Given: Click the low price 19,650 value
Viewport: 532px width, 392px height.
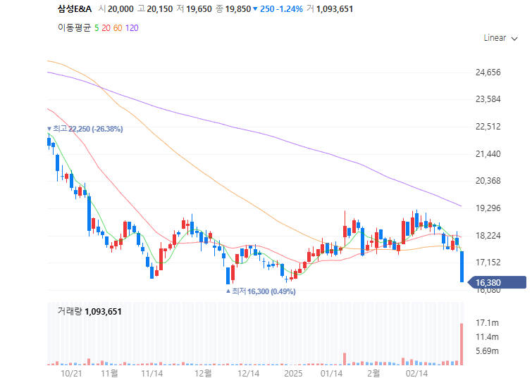Looking at the screenshot, I should pyautogui.click(x=199, y=9).
